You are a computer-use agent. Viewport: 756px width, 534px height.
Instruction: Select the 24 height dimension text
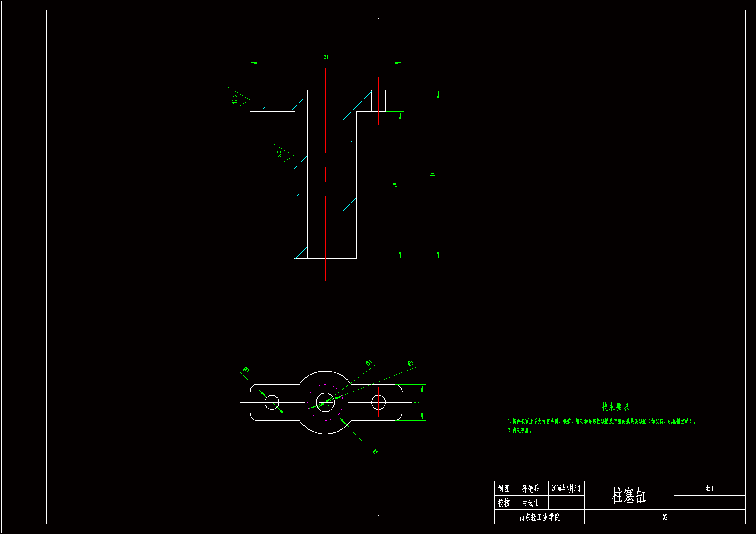(433, 174)
